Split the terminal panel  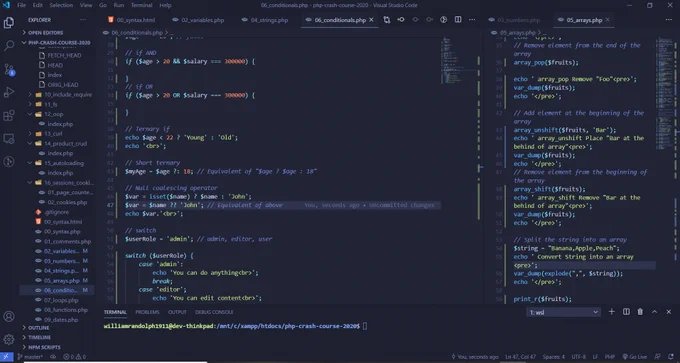(626, 312)
